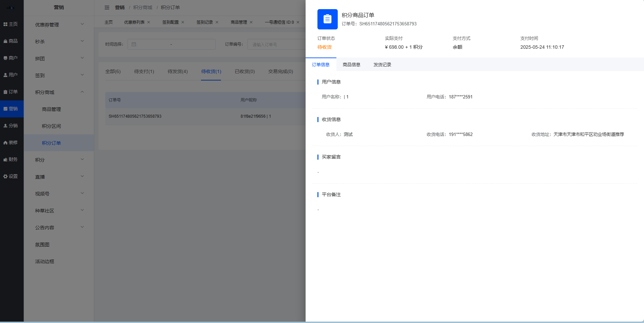Click the hamburger menu collapse icon
This screenshot has height=323, width=644.
[107, 7]
